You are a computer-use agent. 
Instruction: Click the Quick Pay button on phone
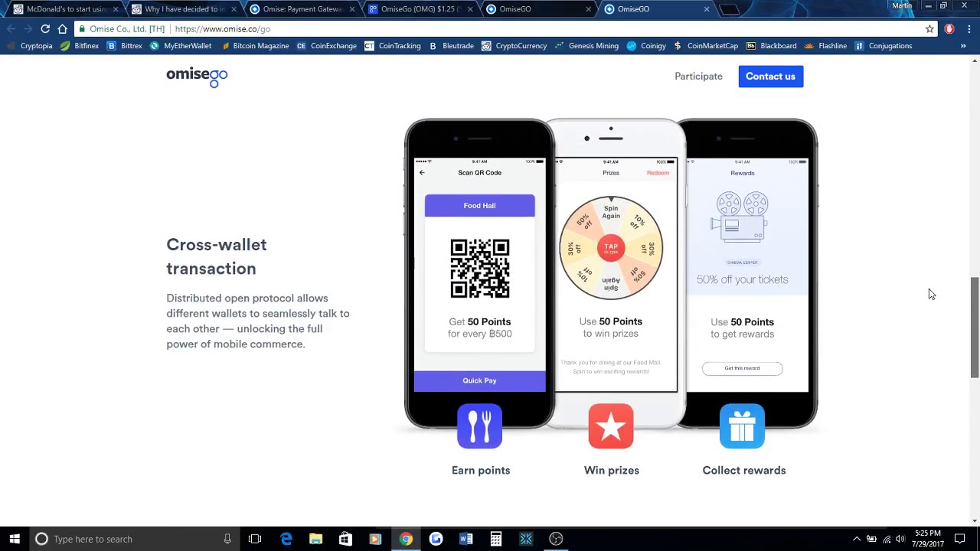pos(479,381)
